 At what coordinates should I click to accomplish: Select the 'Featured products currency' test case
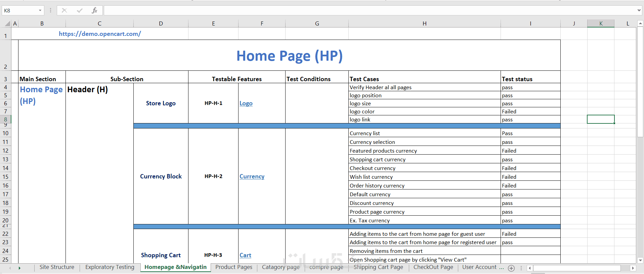(425, 151)
